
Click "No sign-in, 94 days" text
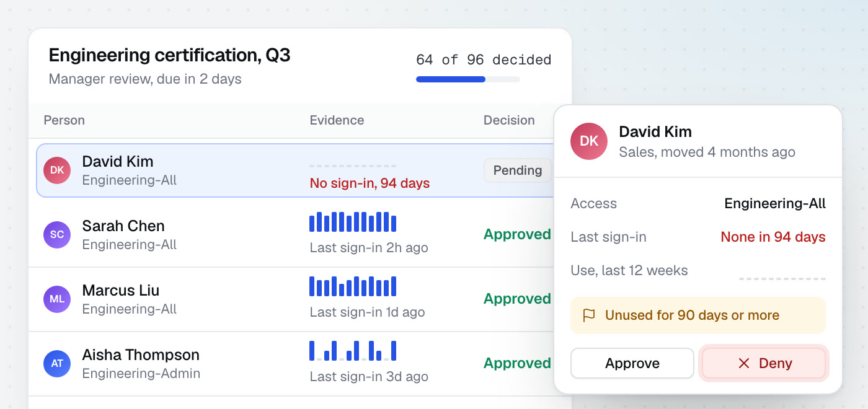370,183
